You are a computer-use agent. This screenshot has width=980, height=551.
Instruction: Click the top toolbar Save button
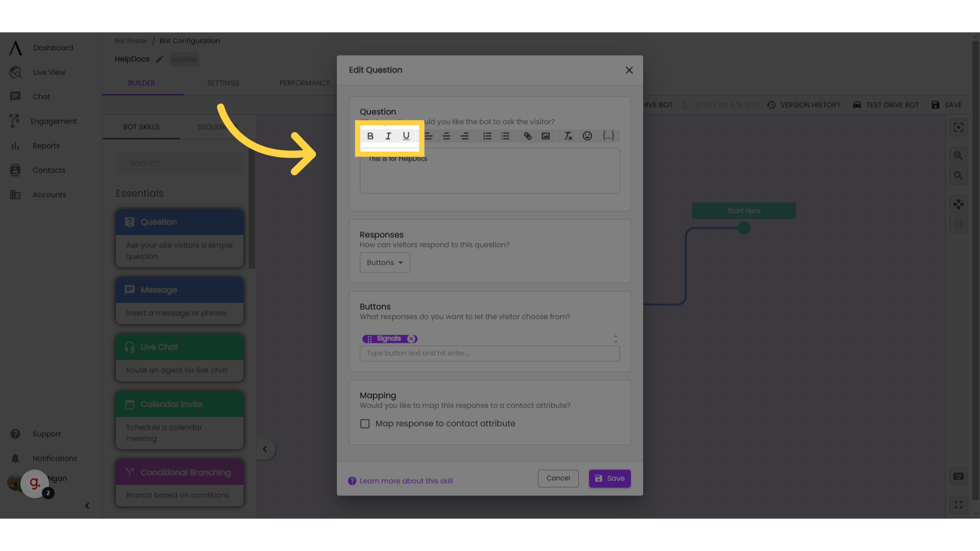coord(947,105)
